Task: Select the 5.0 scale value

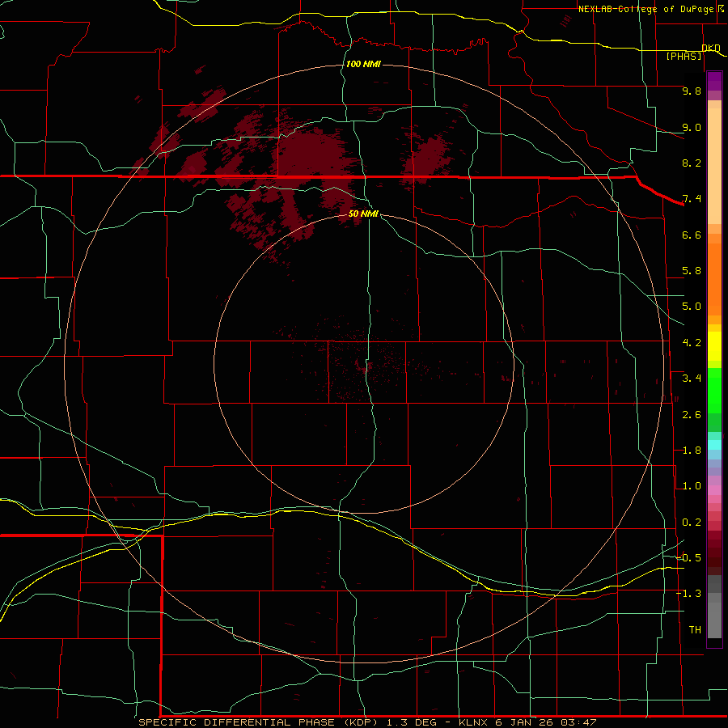Action: pos(692,307)
